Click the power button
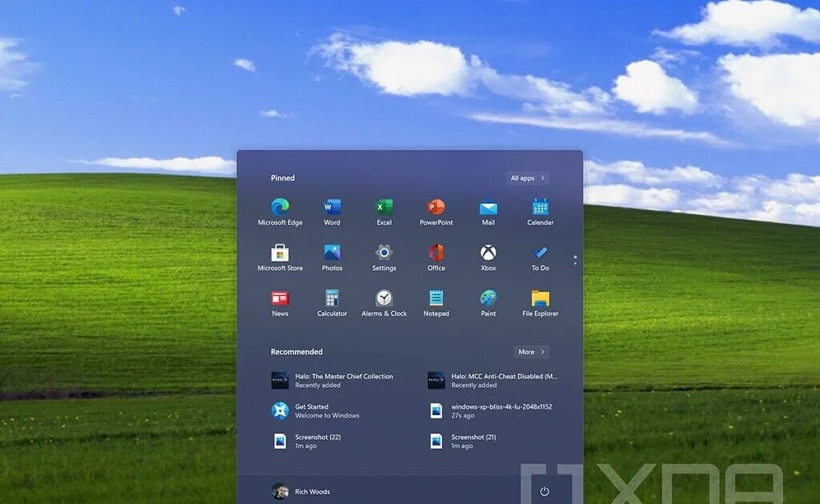The image size is (820, 504). click(x=545, y=493)
